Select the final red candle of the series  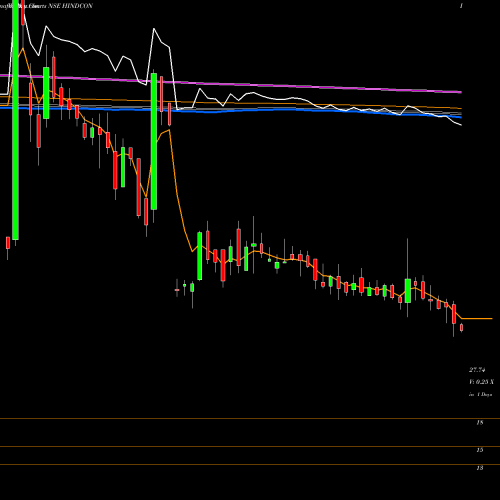(x=462, y=328)
